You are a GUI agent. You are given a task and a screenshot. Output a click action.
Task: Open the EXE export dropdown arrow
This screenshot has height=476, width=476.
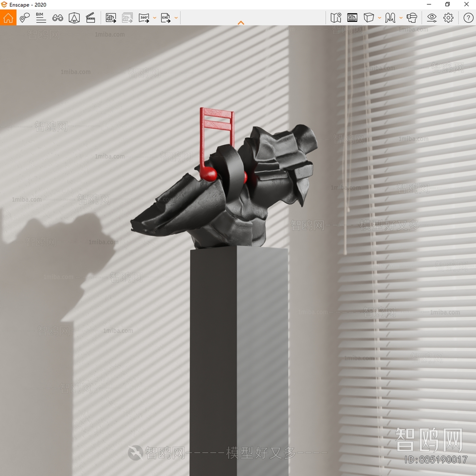(176, 18)
